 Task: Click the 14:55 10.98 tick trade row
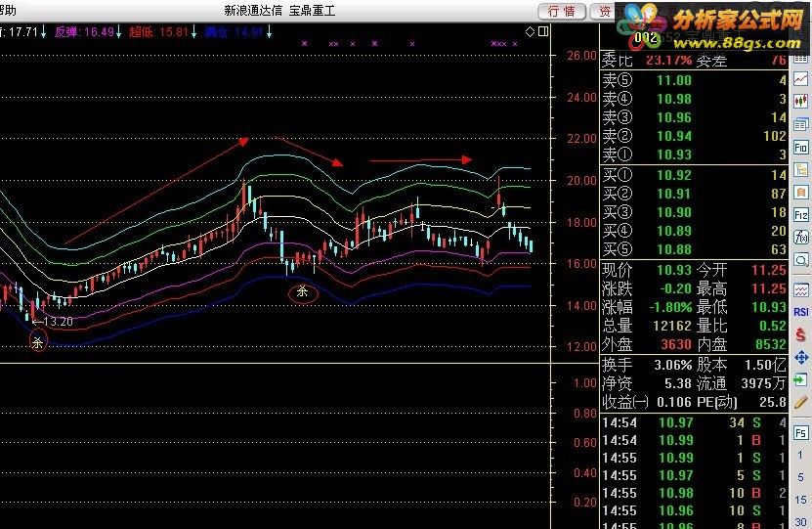point(694,493)
